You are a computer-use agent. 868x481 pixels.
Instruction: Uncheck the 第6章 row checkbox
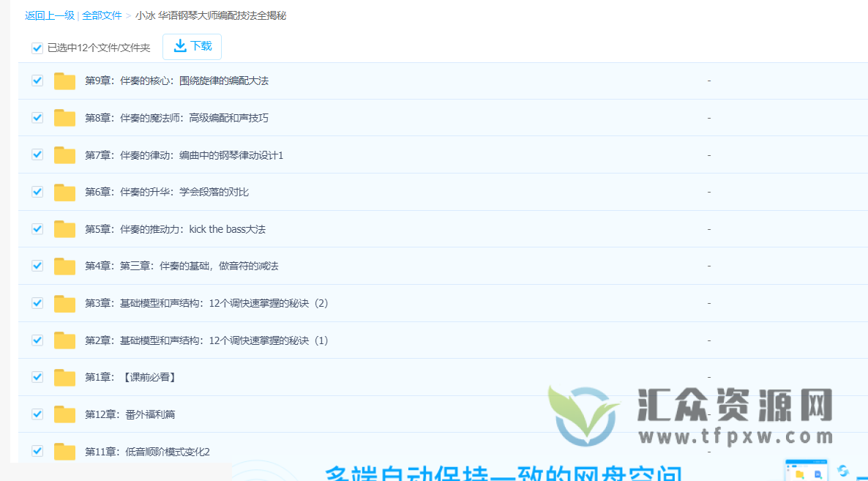[x=37, y=192]
